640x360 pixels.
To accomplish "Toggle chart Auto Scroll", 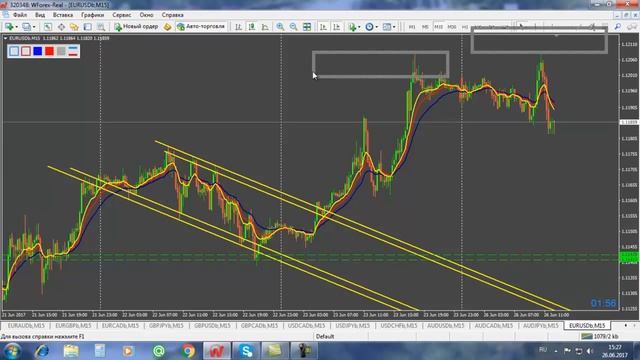I will click(323, 27).
